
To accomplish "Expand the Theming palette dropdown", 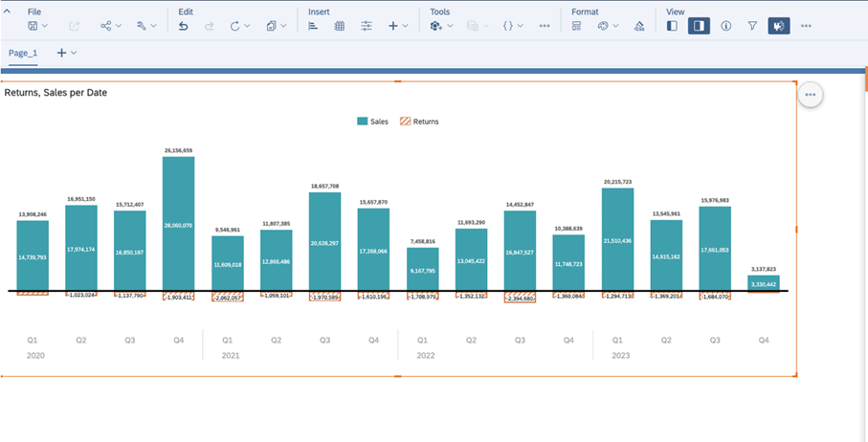I will (x=609, y=26).
